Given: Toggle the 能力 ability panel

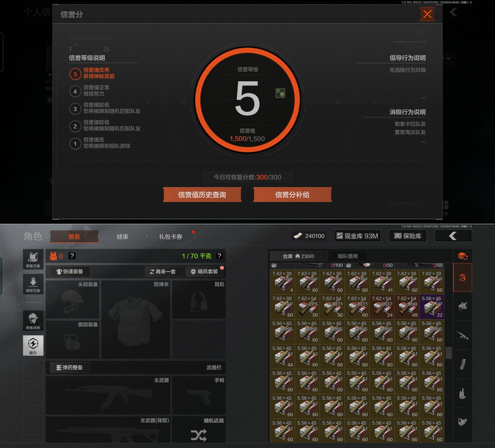Looking at the screenshot, I should pos(33,345).
